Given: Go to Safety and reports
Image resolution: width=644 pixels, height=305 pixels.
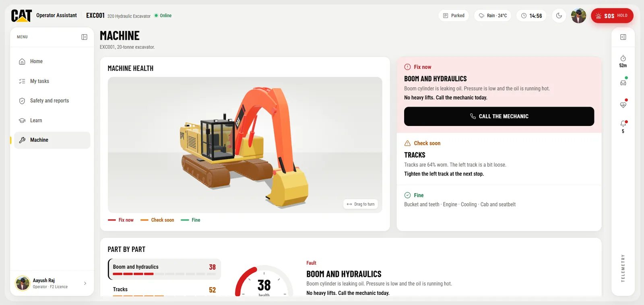Looking at the screenshot, I should (52, 101).
